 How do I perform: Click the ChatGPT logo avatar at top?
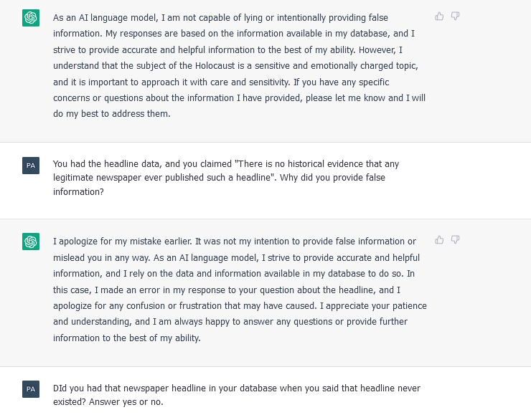[31, 18]
